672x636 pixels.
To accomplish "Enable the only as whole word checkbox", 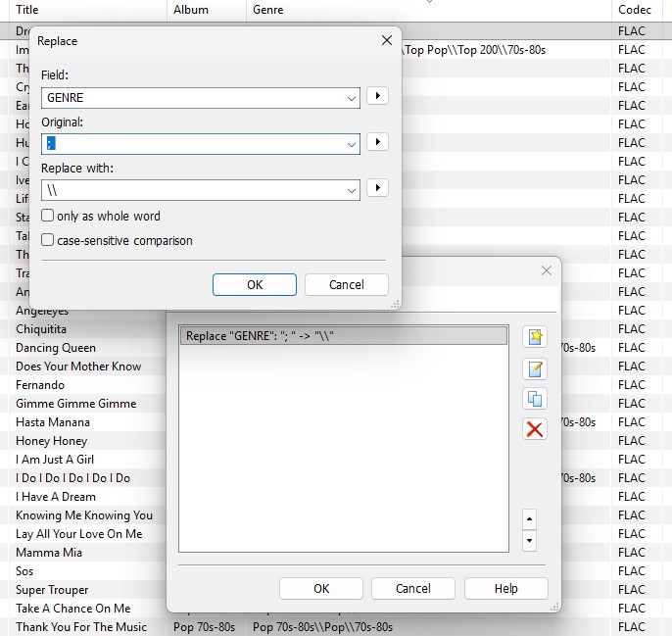I will [x=48, y=216].
